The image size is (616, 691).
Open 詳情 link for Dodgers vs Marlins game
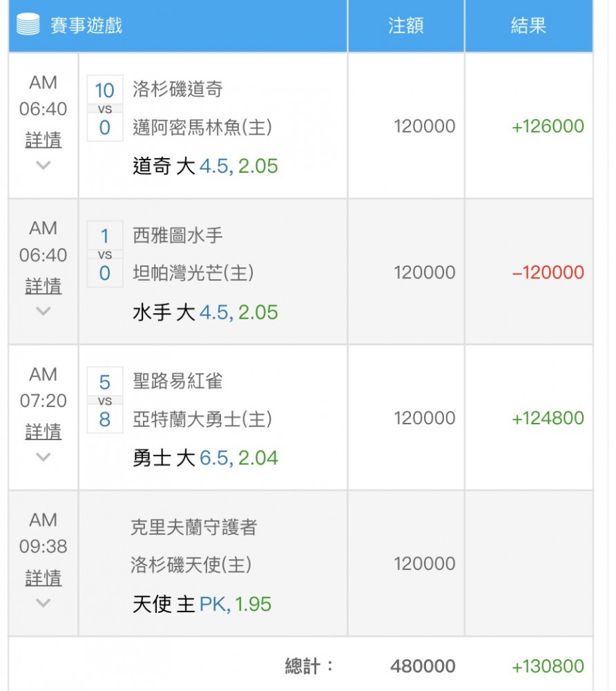[x=43, y=140]
